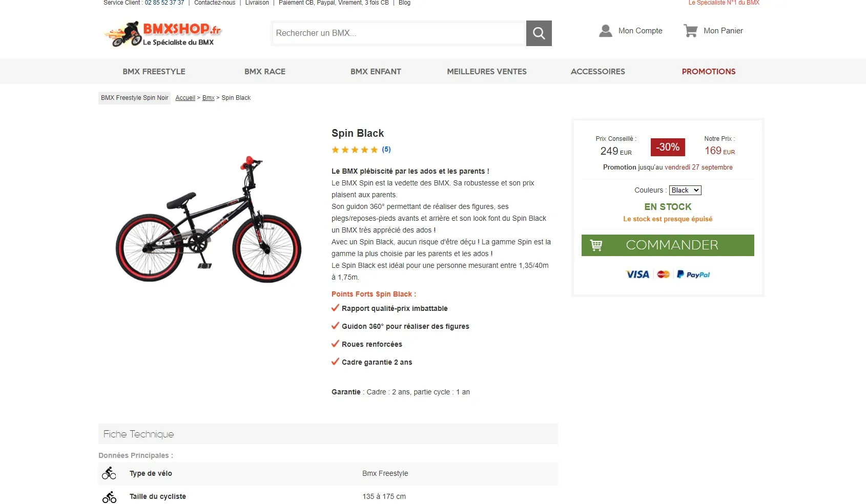Click the magnifying glass search button
The image size is (866, 504).
tap(539, 33)
